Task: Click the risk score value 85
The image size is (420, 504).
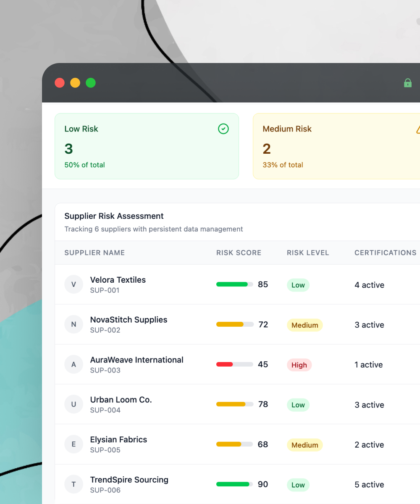Action: (x=263, y=284)
